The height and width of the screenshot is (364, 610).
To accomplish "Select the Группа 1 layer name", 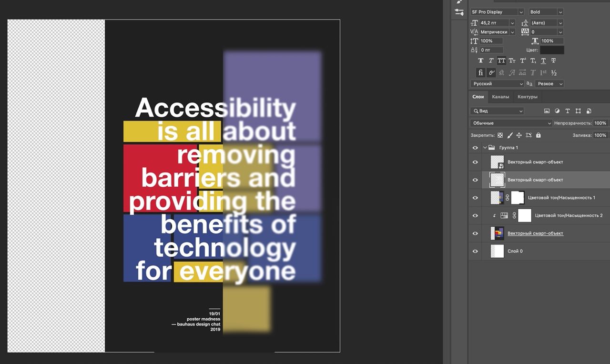I will tap(508, 148).
